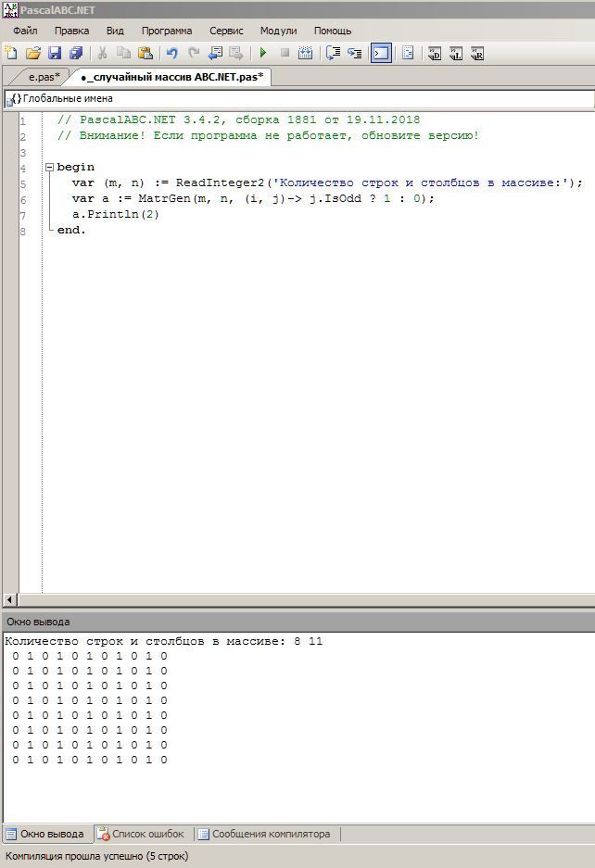Image resolution: width=595 pixels, height=868 pixels.
Task: Open the Файл menu
Action: [x=25, y=31]
